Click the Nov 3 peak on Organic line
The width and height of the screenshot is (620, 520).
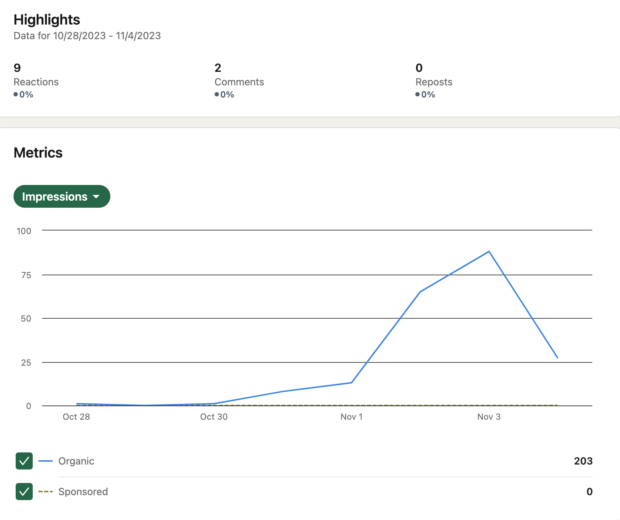click(x=489, y=251)
